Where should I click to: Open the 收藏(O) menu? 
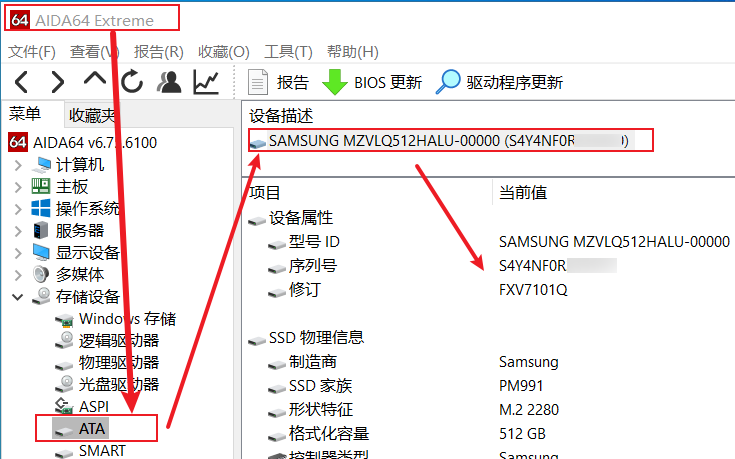(x=224, y=52)
